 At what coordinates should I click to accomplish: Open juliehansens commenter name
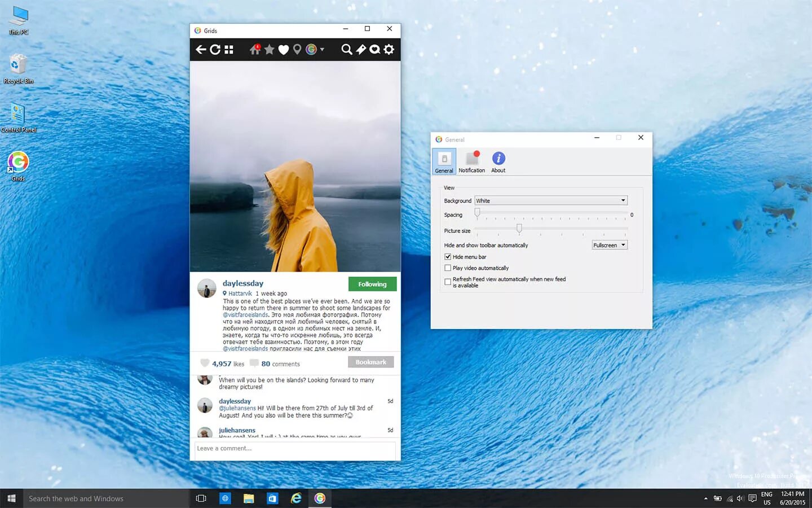pyautogui.click(x=237, y=430)
